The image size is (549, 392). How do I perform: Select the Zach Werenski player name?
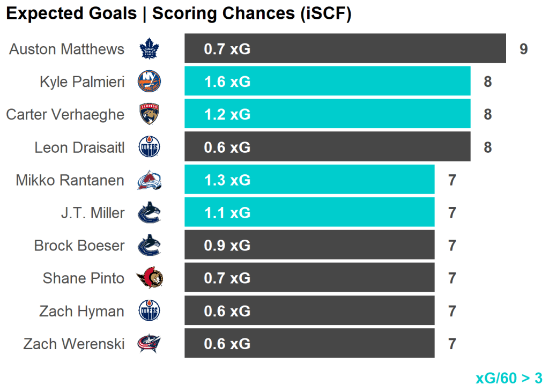click(74, 344)
